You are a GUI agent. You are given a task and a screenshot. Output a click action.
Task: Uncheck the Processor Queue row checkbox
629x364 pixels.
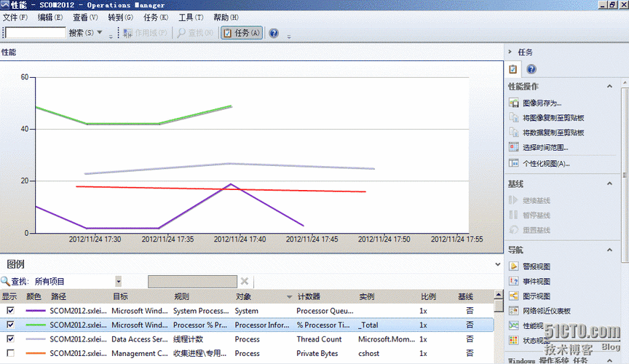pos(11,310)
